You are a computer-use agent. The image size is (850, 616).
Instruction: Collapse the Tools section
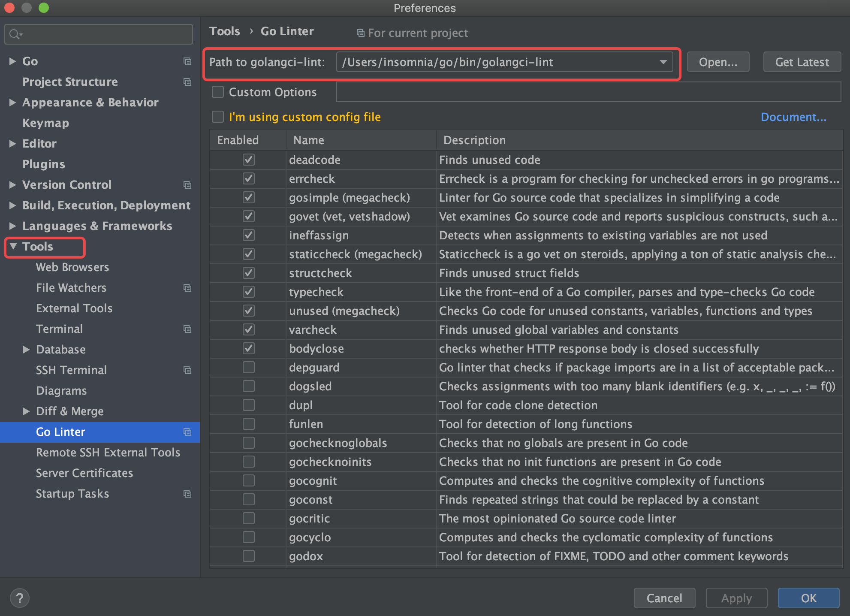pyautogui.click(x=12, y=246)
